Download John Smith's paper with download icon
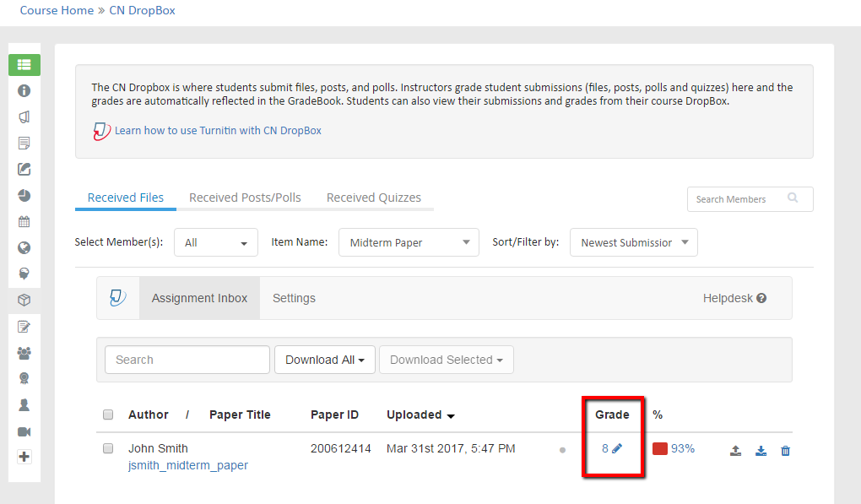 pyautogui.click(x=761, y=451)
